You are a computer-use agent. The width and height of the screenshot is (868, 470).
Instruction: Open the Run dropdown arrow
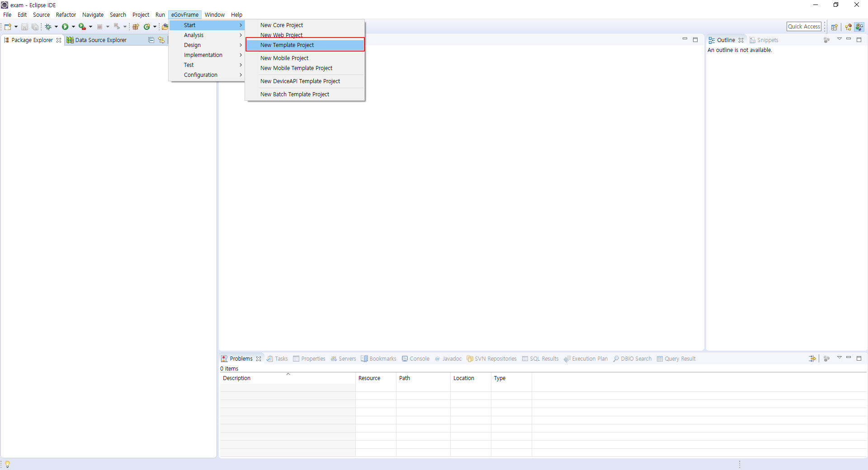[x=73, y=27]
